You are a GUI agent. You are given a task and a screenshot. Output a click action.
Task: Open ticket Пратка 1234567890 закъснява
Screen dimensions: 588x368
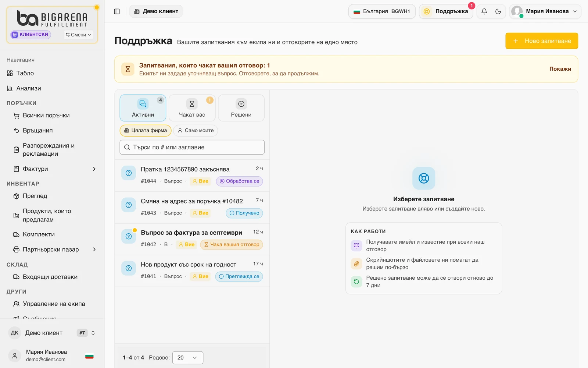pyautogui.click(x=192, y=176)
